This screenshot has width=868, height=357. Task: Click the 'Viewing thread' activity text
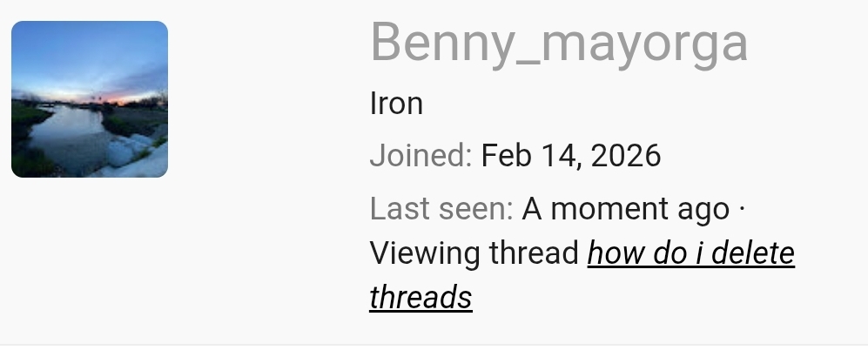pos(474,253)
